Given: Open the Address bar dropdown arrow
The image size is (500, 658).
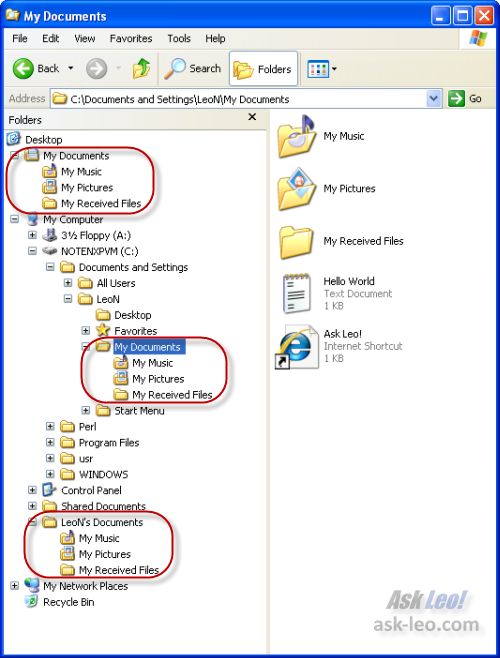Looking at the screenshot, I should point(434,99).
